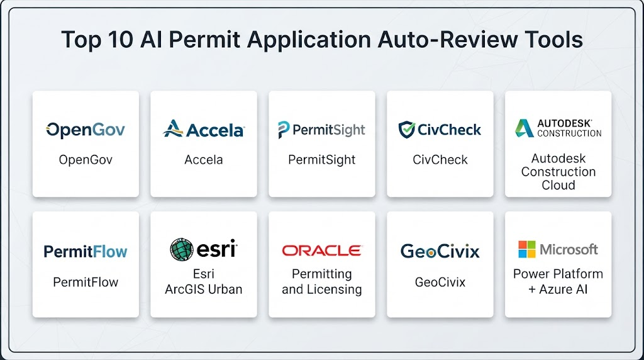The height and width of the screenshot is (360, 644).
Task: Click the 'Top 10 AI Permit Application' heading
Action: [322, 40]
